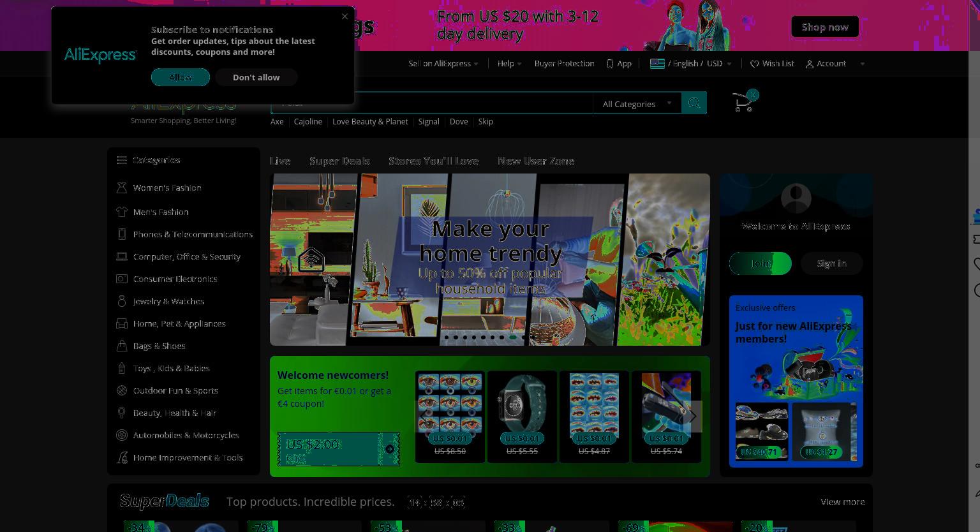Open the eyelash product at US $8.50
980x532 pixels.
click(450, 416)
